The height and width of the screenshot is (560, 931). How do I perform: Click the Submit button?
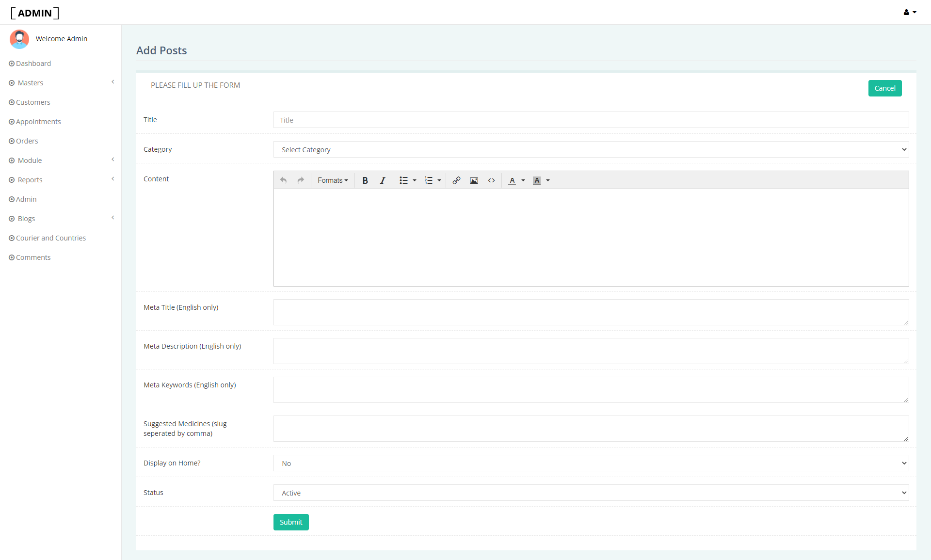pyautogui.click(x=291, y=522)
